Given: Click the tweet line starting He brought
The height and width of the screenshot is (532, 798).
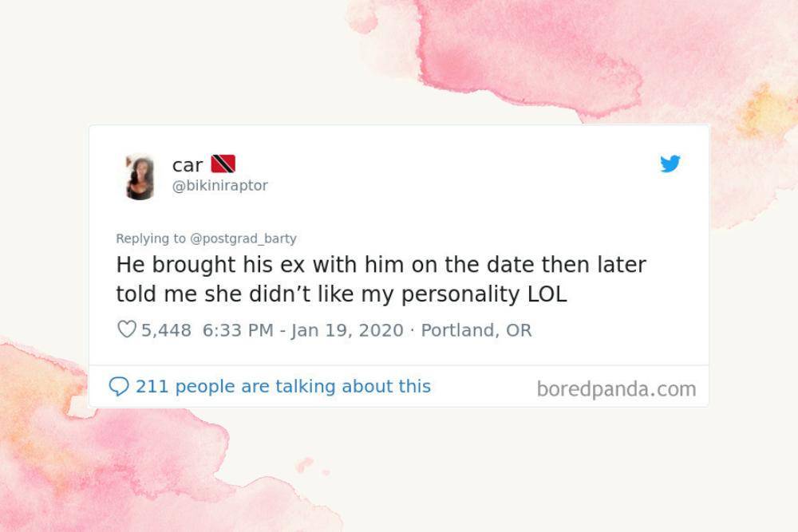Looking at the screenshot, I should [x=381, y=265].
